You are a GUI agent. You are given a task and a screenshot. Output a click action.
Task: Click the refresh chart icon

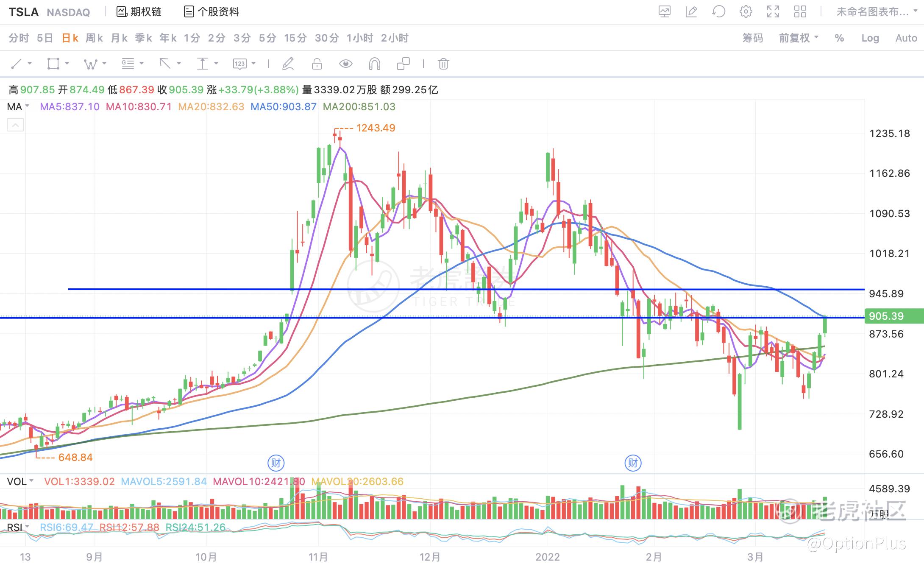click(x=718, y=11)
